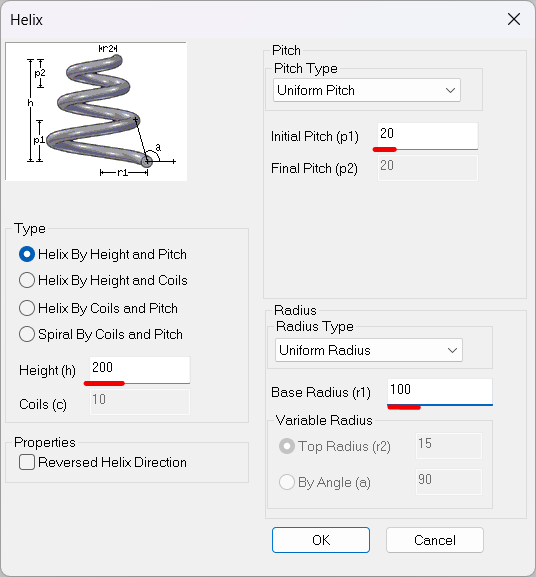Viewport: 536px width, 577px height.
Task: Click the Cancel button
Action: 435,540
